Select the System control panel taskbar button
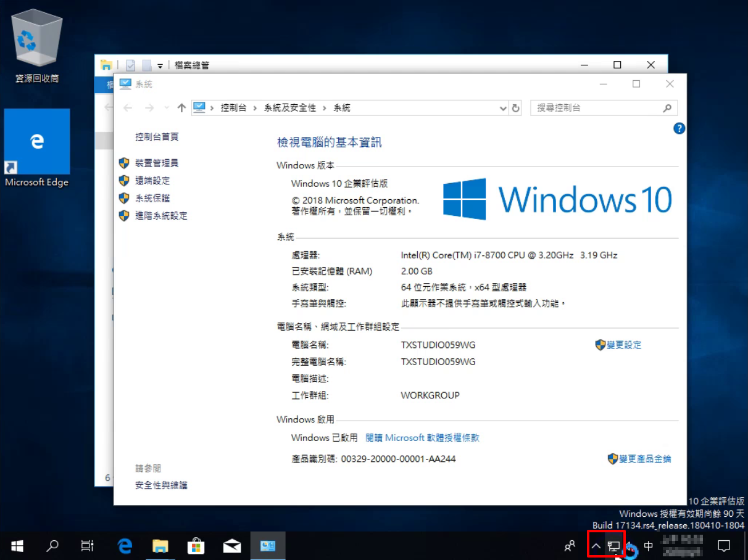The width and height of the screenshot is (748, 560). (x=268, y=546)
